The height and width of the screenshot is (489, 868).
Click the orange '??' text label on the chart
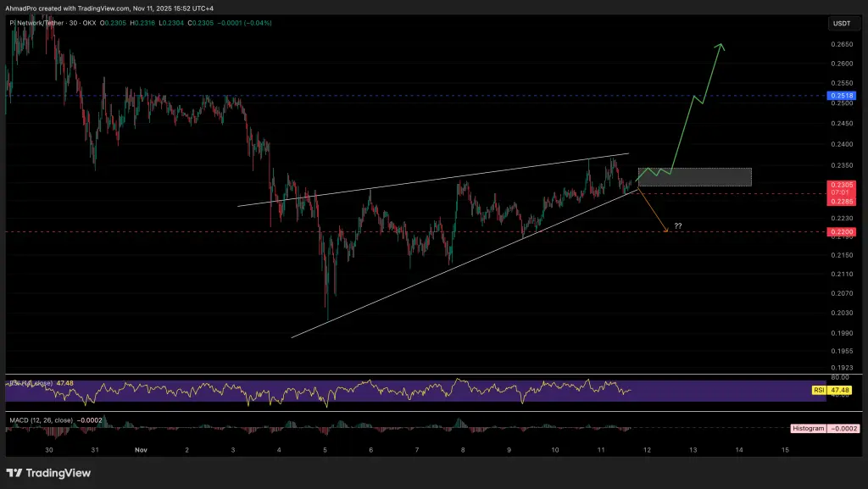point(677,225)
